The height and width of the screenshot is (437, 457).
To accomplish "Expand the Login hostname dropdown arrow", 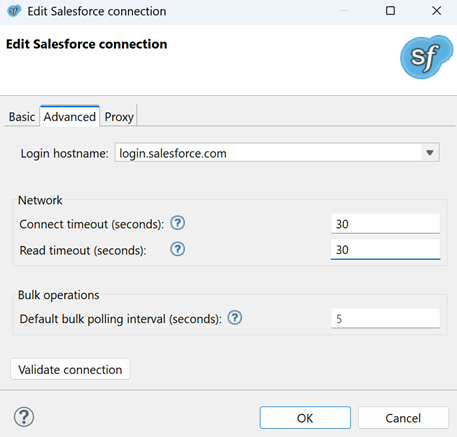I will click(x=430, y=153).
